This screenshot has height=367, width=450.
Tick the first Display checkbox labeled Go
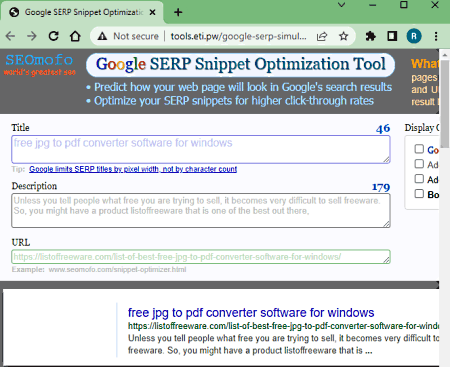click(x=419, y=149)
